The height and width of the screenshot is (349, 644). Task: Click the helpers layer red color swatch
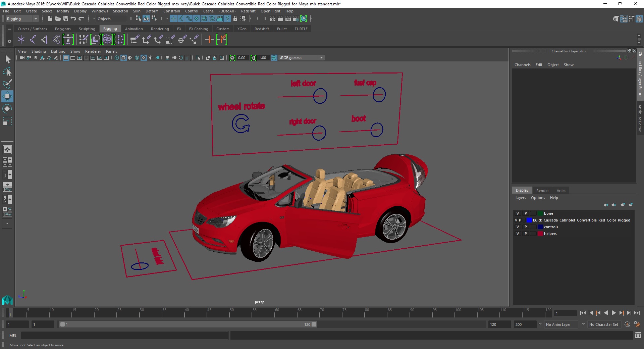(x=540, y=234)
